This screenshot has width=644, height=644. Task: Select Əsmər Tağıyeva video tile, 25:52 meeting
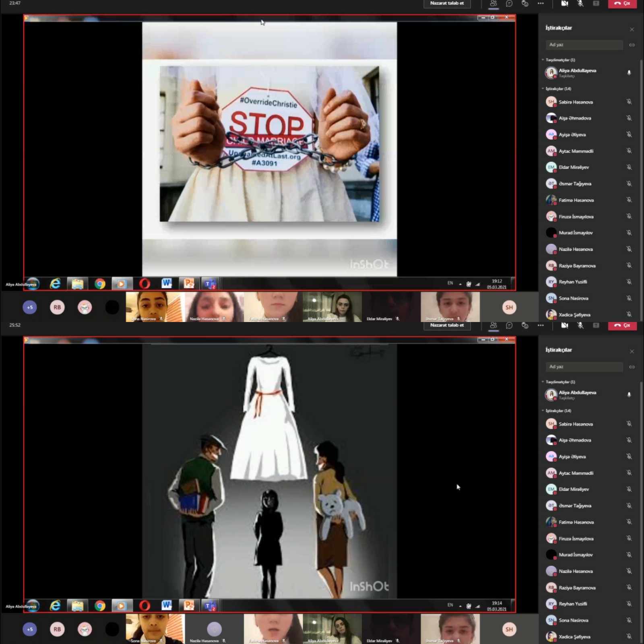pyautogui.click(x=450, y=629)
